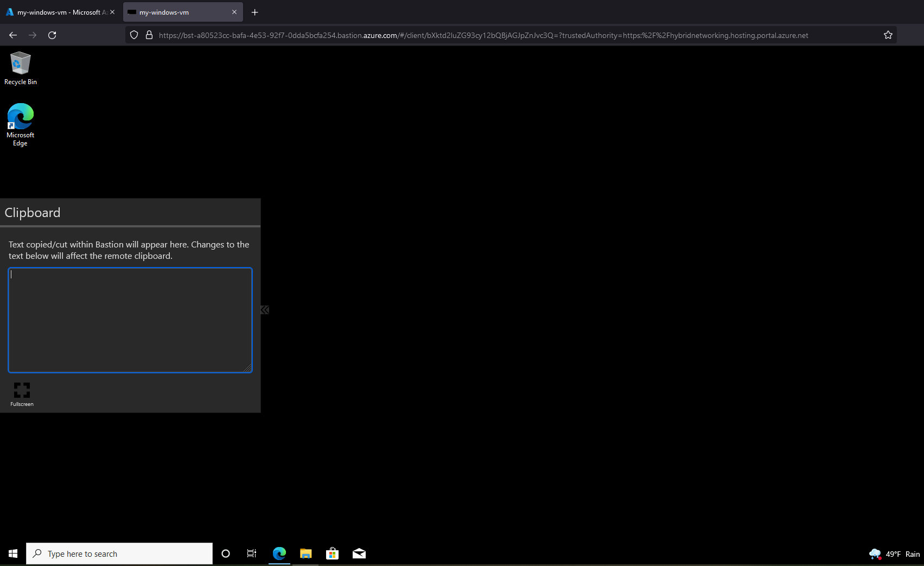
Task: Click inside the Clipboard text area
Action: click(130, 320)
